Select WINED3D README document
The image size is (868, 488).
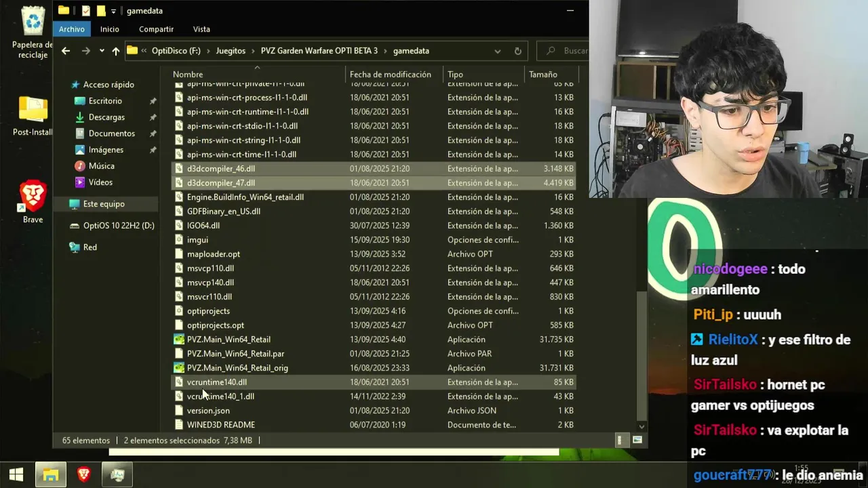(x=373, y=425)
